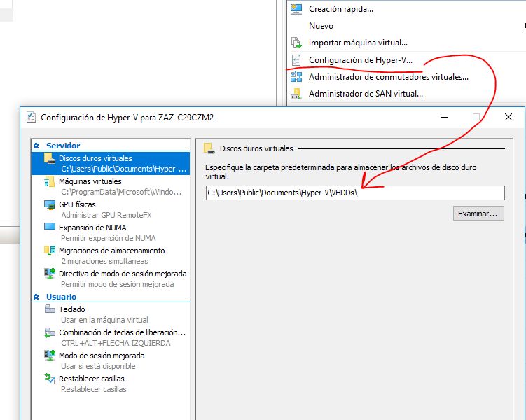The image size is (526, 420).
Task: Click 'C:\ProgramData\Microsoft\Windo...' path text
Action: [x=121, y=192]
